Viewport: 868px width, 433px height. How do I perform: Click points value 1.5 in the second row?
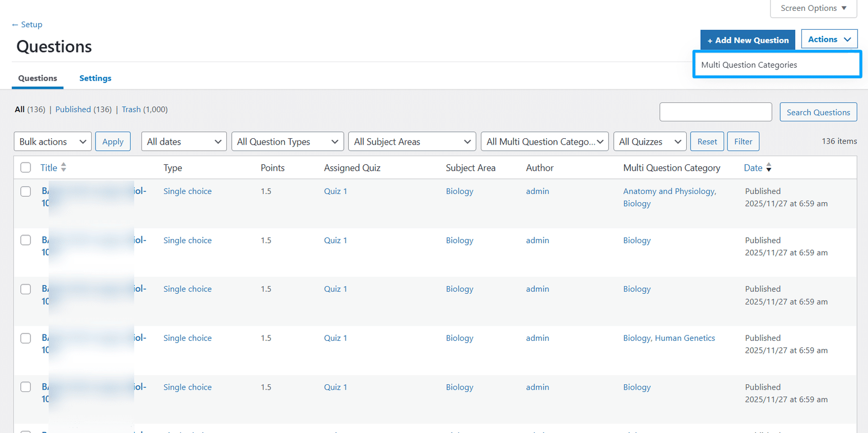pyautogui.click(x=266, y=240)
